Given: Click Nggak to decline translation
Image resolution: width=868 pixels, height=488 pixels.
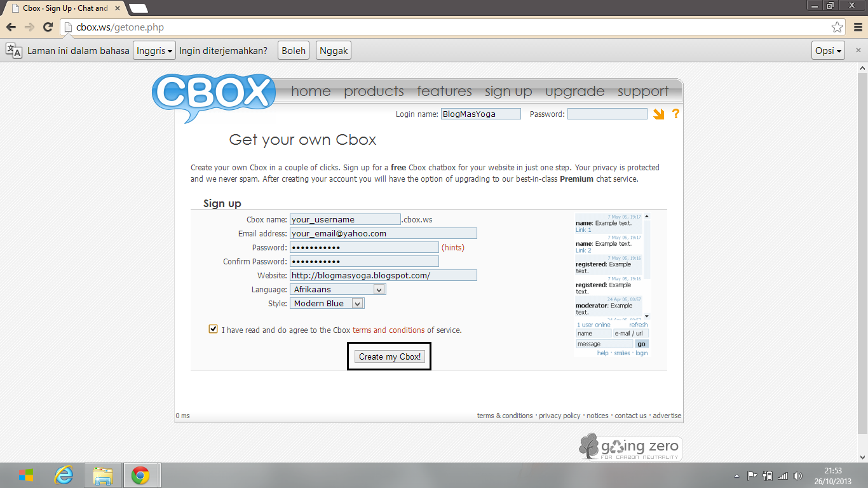Looking at the screenshot, I should click(x=333, y=50).
